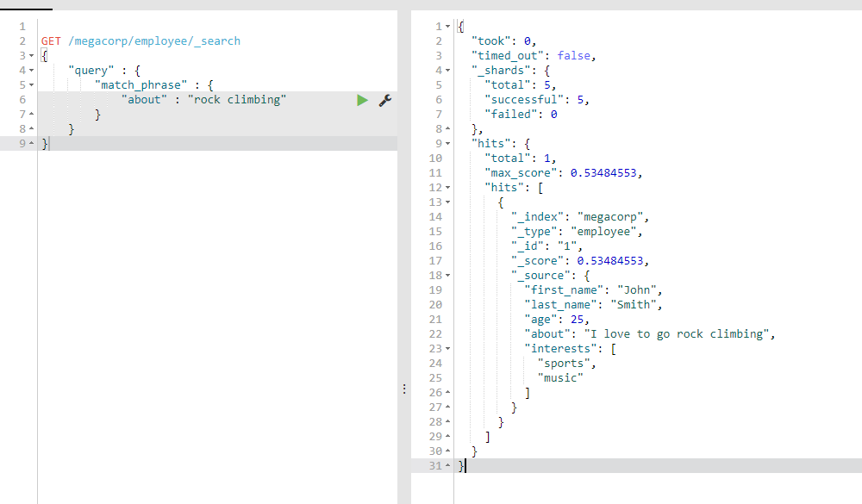This screenshot has width=862, height=504.
Task: Click the "sports" interest entry
Action: [564, 364]
